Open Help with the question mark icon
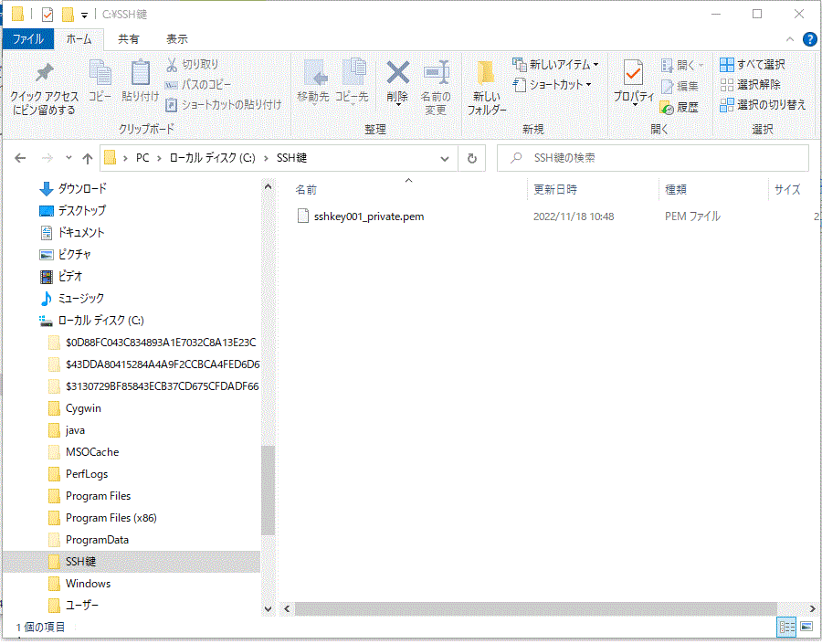The image size is (822, 644). (808, 39)
